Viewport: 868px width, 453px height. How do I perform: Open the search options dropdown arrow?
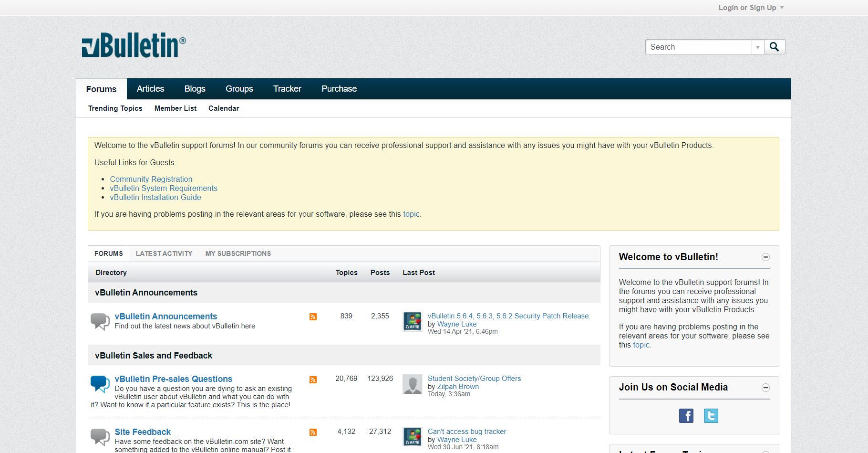pos(758,46)
